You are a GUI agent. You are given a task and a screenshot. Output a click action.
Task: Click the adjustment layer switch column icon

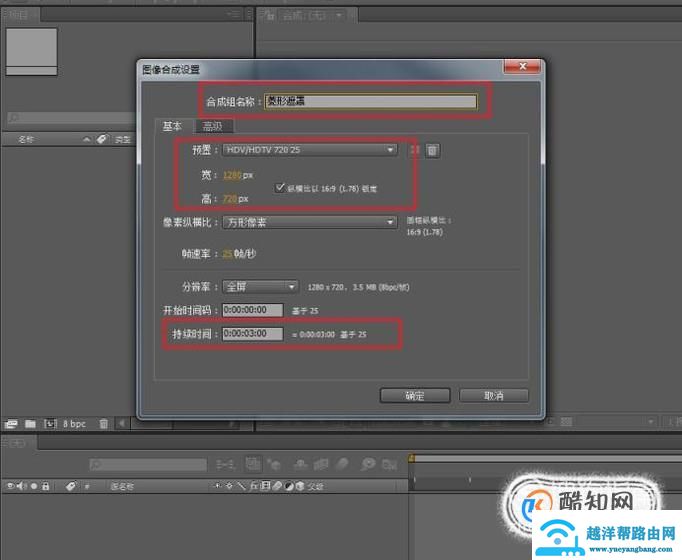[289, 486]
